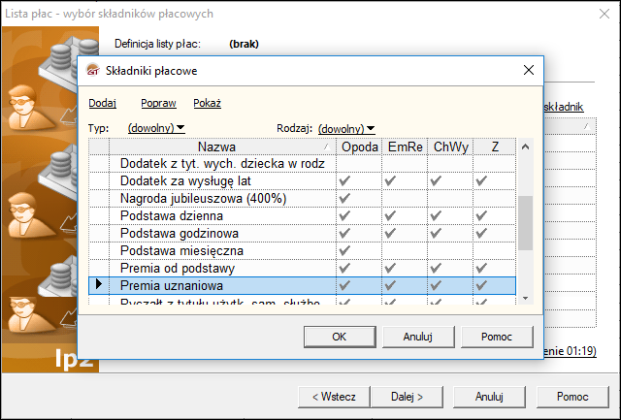Click the row pointer arrow beside Premia uznaniowa

[x=98, y=286]
